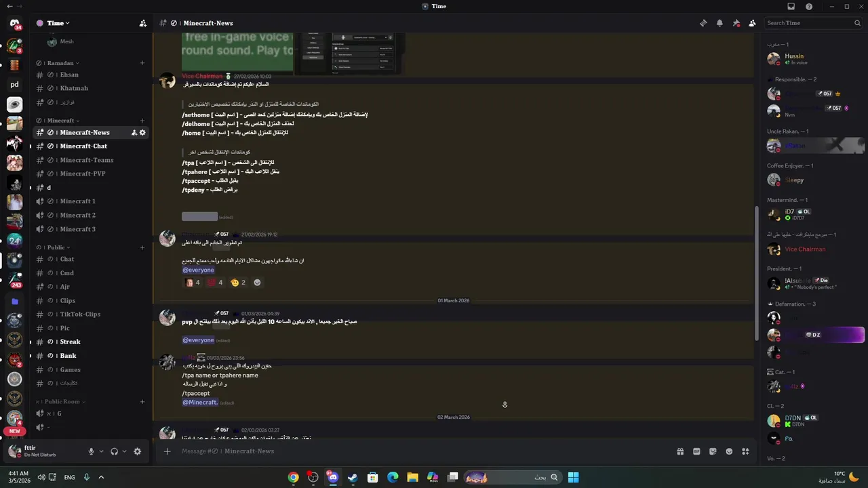Open the server icon with 243 badge
The height and width of the screenshot is (488, 868).
14,281
